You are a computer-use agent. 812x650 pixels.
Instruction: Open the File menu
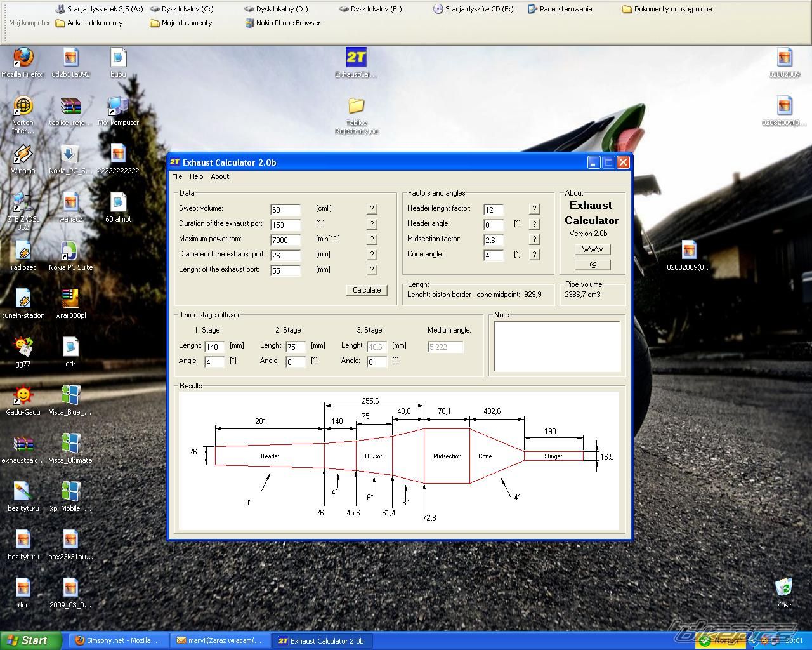click(x=177, y=176)
